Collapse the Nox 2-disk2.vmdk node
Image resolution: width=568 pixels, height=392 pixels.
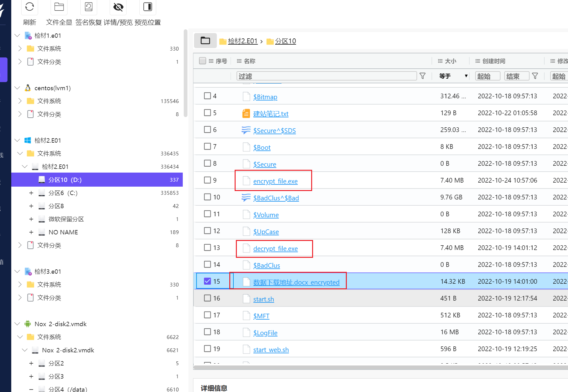(17, 324)
